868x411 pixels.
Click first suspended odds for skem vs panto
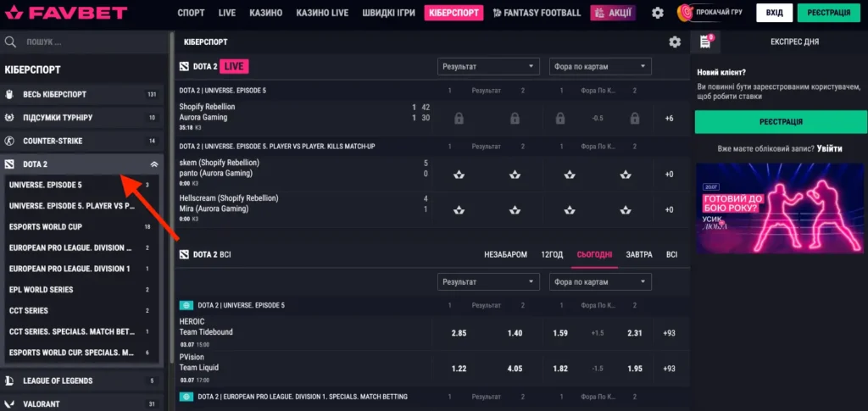click(x=459, y=175)
